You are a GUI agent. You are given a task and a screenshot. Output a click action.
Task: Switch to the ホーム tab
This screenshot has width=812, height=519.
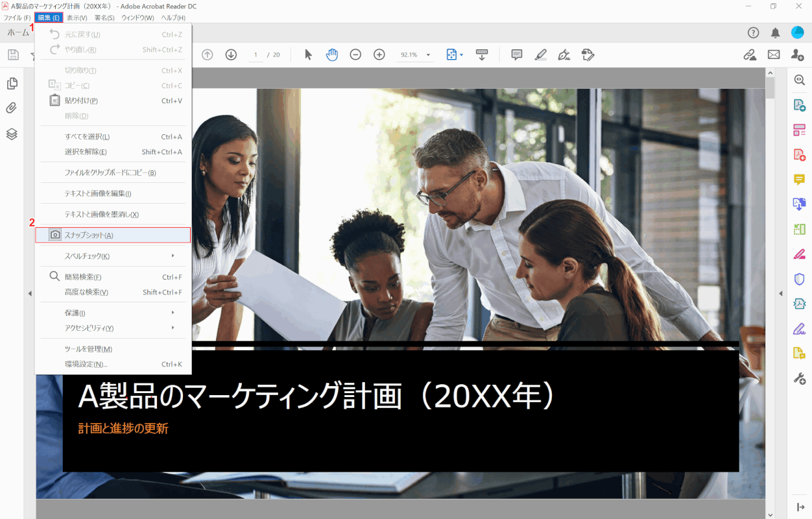coord(18,32)
